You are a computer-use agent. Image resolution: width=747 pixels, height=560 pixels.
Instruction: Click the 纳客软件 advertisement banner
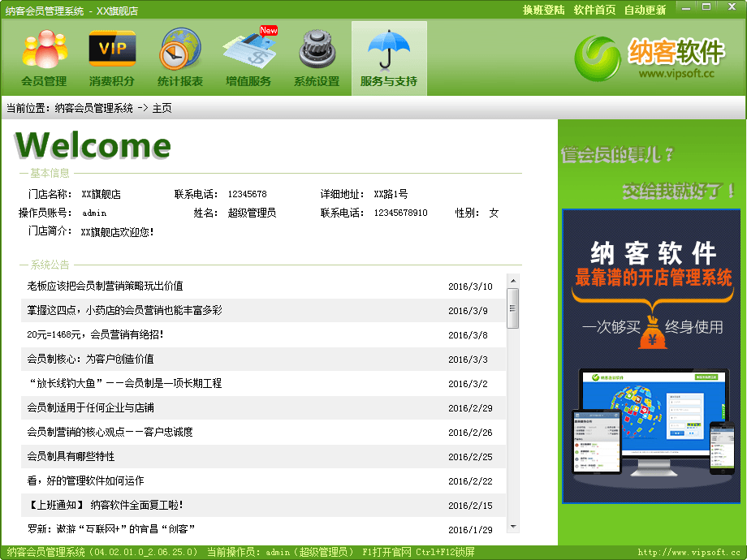click(651, 355)
